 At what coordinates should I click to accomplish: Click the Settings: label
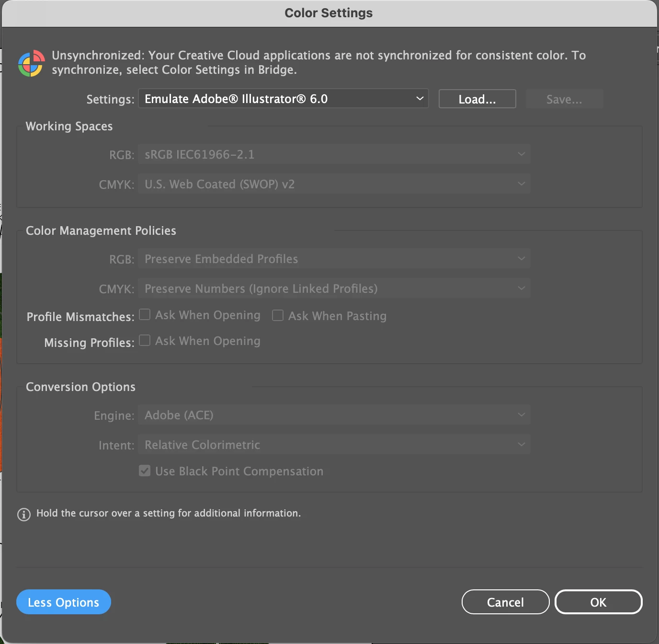coord(110,99)
